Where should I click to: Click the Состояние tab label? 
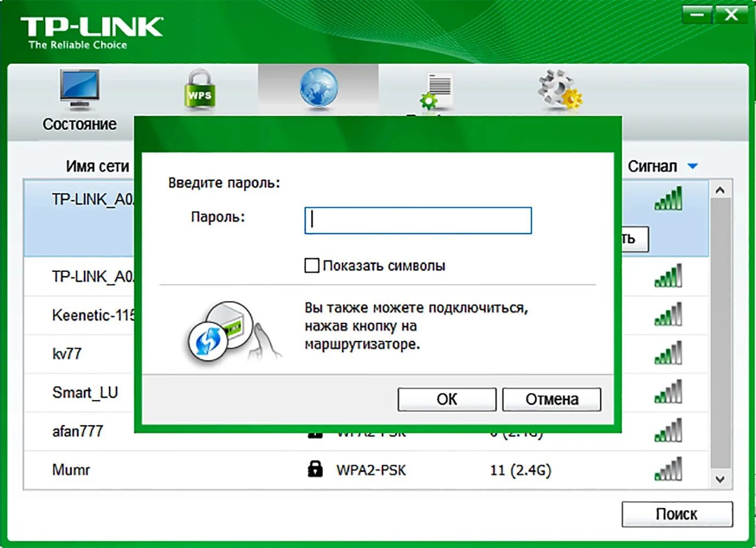coord(79,124)
